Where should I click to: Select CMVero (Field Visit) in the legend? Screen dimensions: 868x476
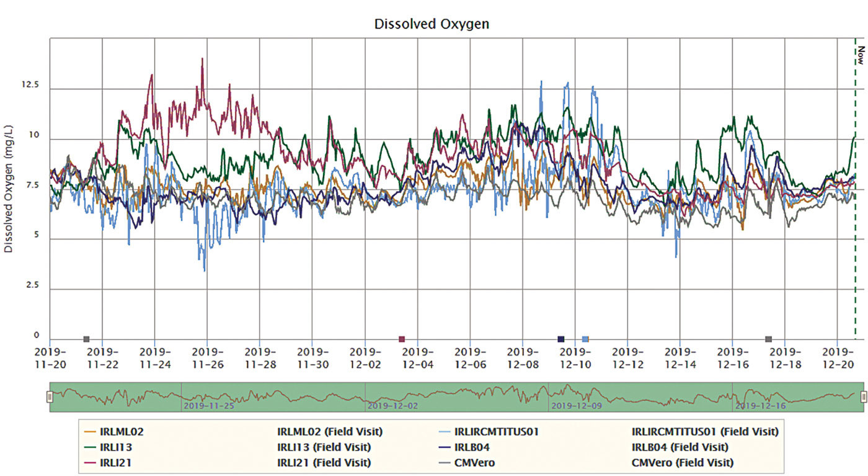(682, 462)
